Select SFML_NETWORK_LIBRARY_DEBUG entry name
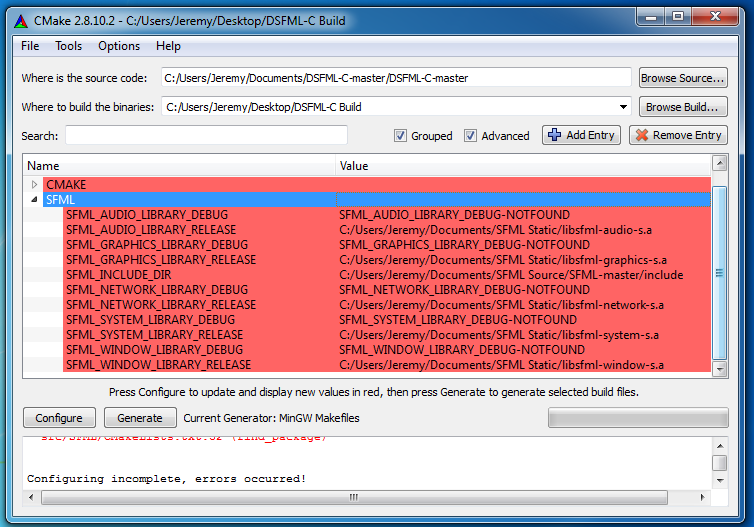Viewport: 754px width, 527px height. pyautogui.click(x=157, y=289)
